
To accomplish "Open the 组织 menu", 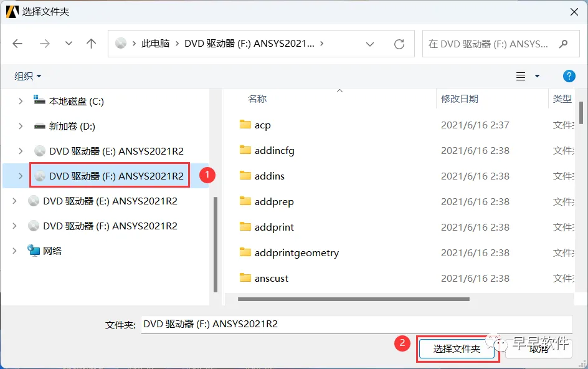I will [28, 76].
